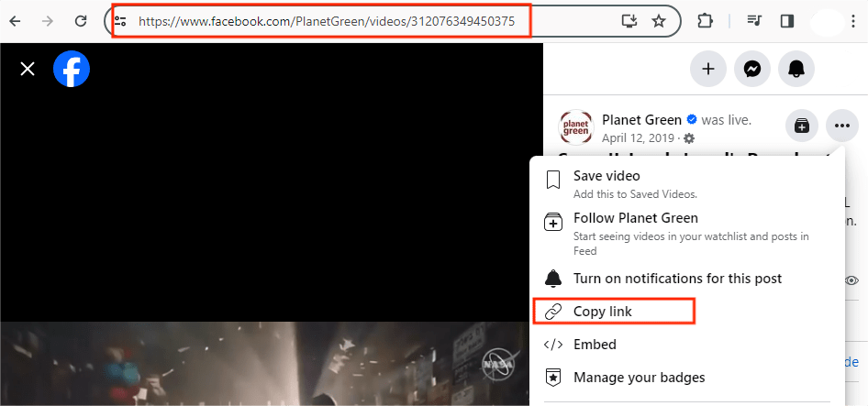Close the Facebook video viewer

point(28,69)
